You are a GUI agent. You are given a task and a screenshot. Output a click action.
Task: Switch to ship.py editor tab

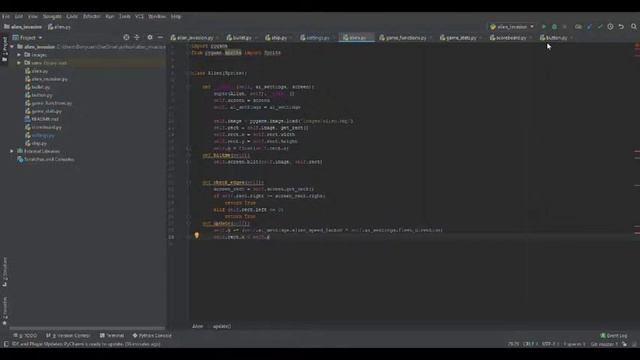[x=279, y=38]
